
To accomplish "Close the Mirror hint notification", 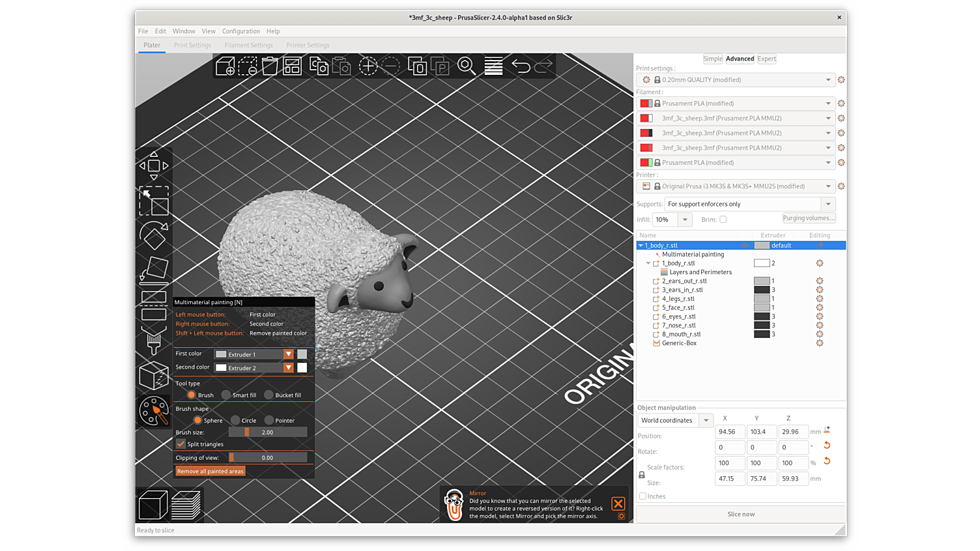I will pos(618,503).
